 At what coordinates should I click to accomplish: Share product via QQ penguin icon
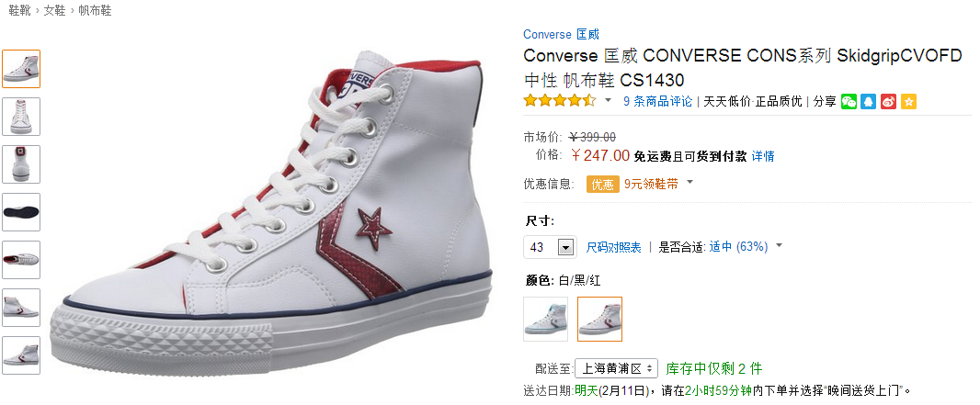click(x=868, y=102)
